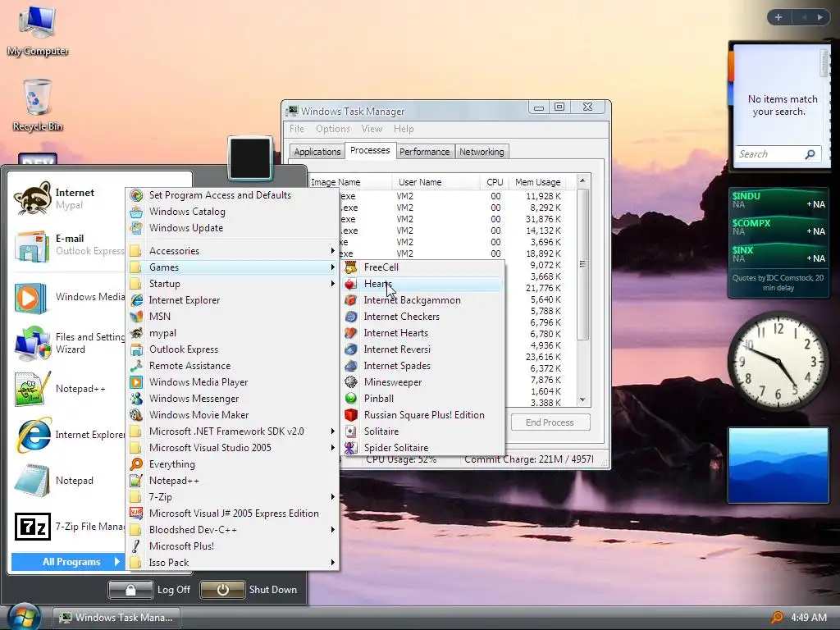Click the analog clock gadget
The height and width of the screenshot is (630, 840).
tap(778, 362)
